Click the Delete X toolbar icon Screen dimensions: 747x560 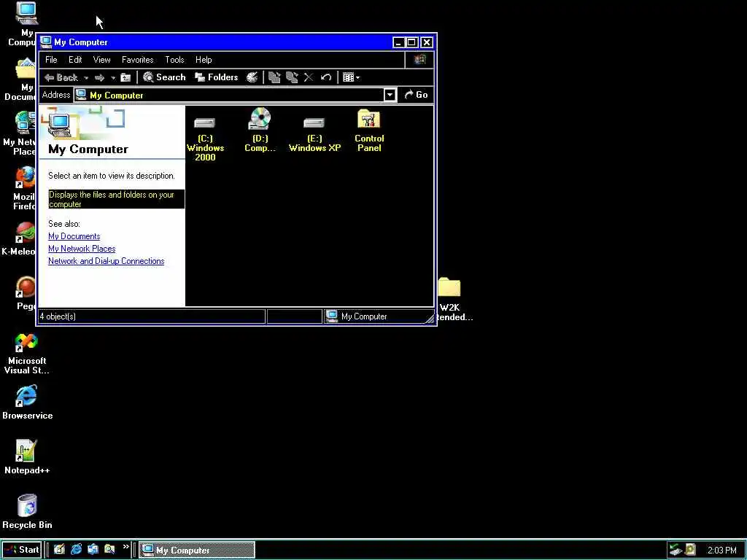pyautogui.click(x=309, y=77)
